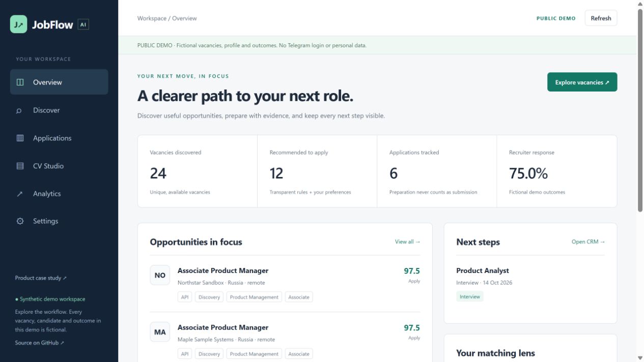644x362 pixels.
Task: Click the scrollbar down arrow
Action: [640, 358]
